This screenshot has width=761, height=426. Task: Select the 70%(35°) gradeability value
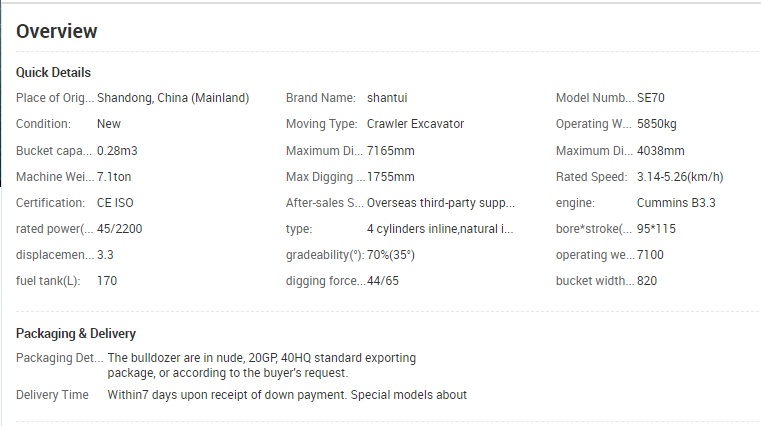point(391,255)
